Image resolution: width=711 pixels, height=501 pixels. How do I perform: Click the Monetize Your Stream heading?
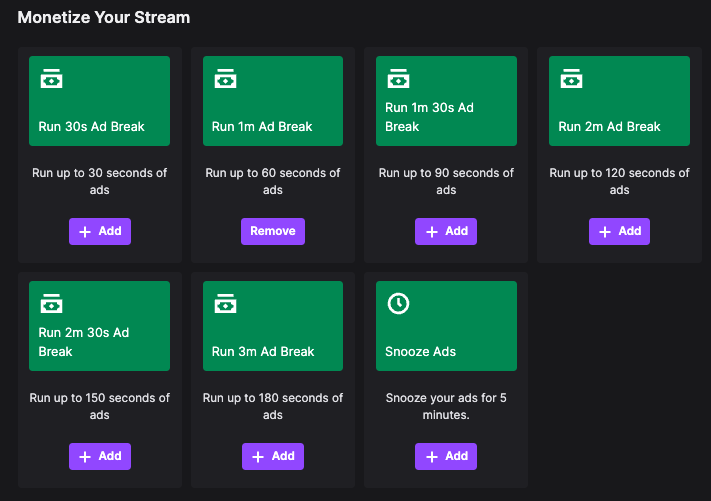click(x=104, y=18)
